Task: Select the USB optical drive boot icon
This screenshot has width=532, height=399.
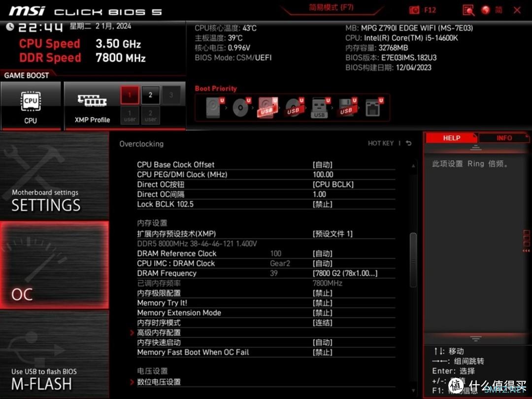Action: click(x=295, y=107)
